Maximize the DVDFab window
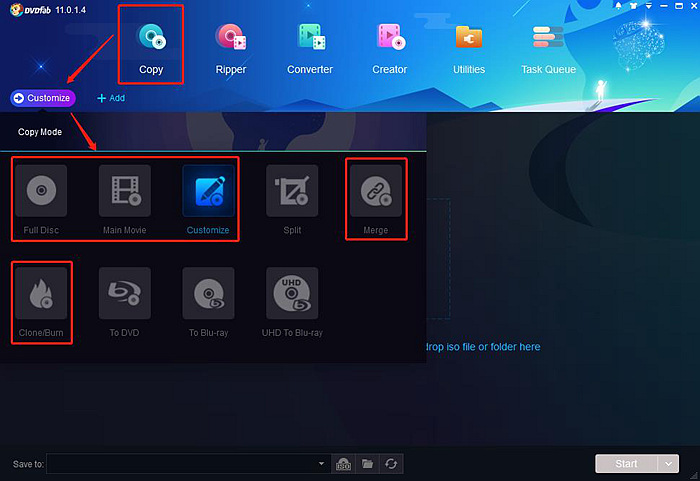The height and width of the screenshot is (481, 700). (x=679, y=6)
